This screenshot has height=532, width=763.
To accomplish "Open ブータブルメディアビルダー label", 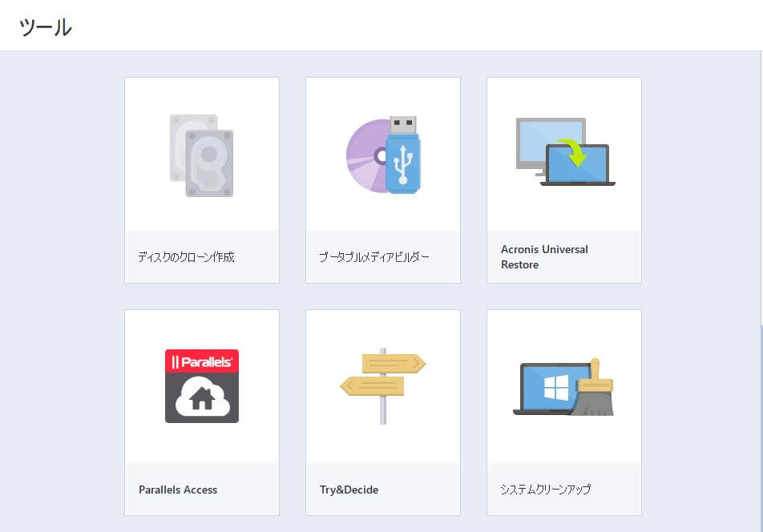I will (374, 256).
